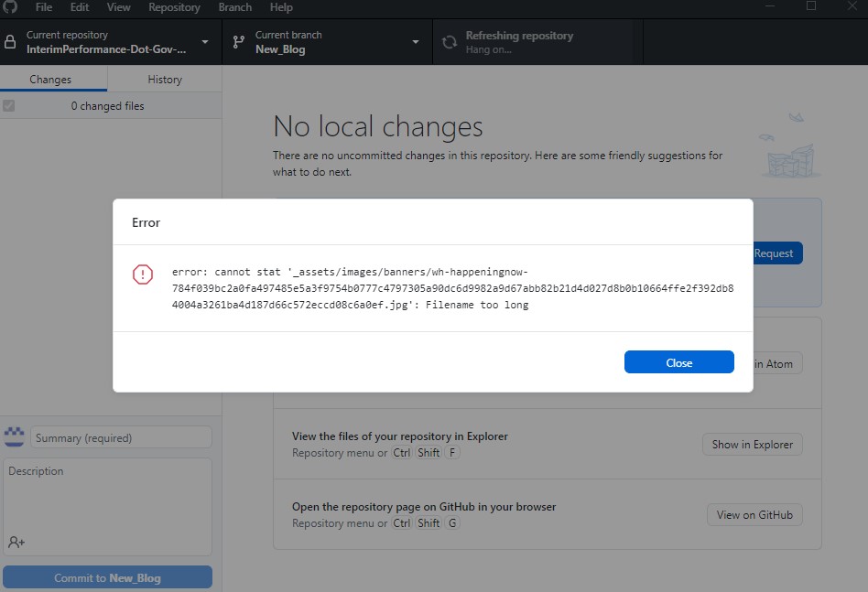The height and width of the screenshot is (592, 868).
Task: Focus the Summary (required) field
Action: [121, 437]
